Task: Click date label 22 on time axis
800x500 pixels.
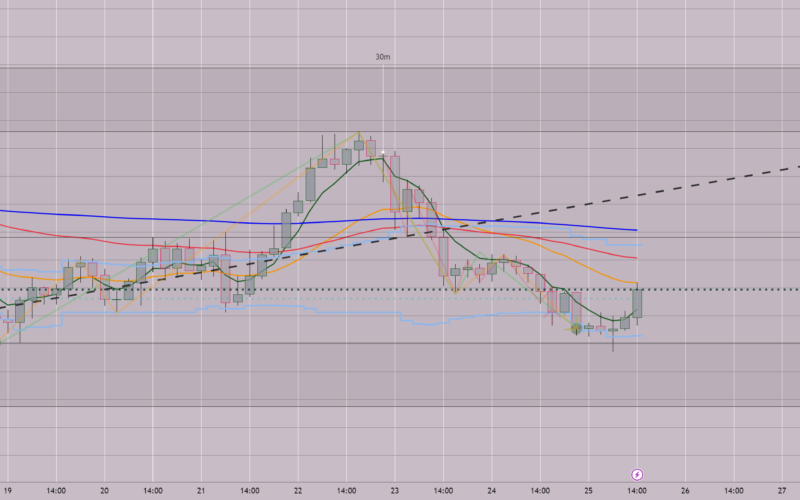Action: (x=297, y=491)
